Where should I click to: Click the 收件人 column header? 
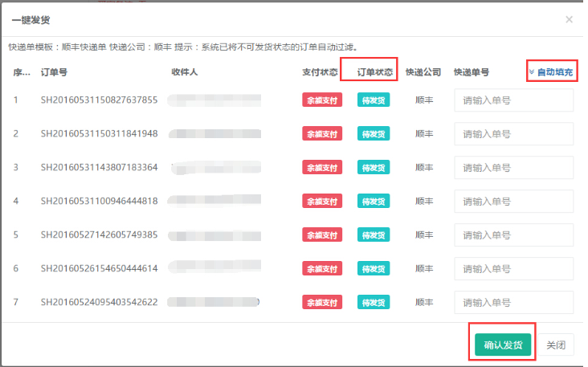coord(185,72)
